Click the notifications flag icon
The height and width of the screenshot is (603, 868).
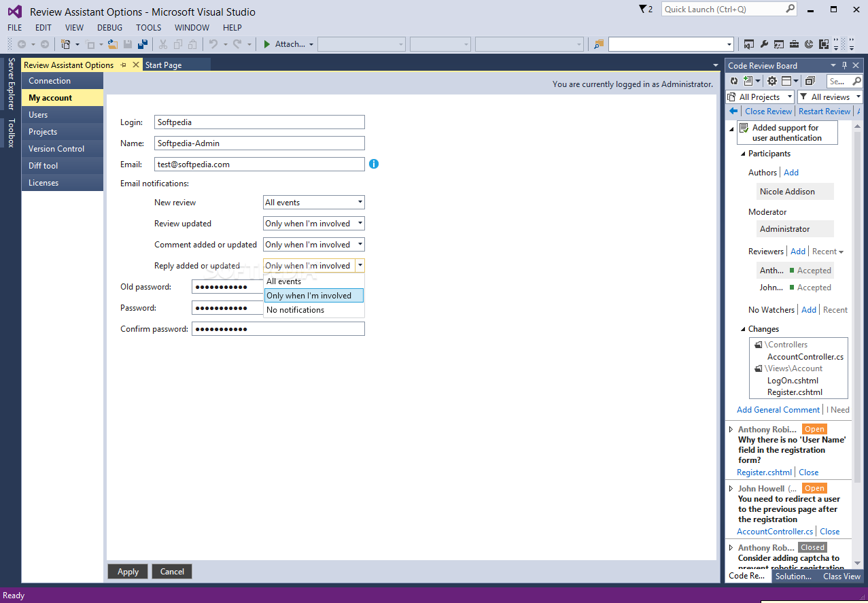click(643, 9)
